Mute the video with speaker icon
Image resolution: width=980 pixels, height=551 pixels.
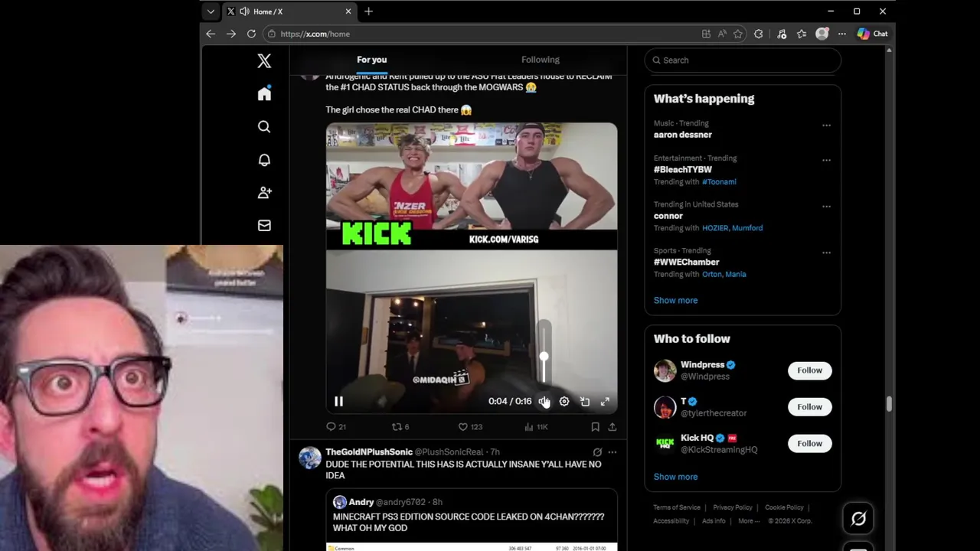(544, 401)
